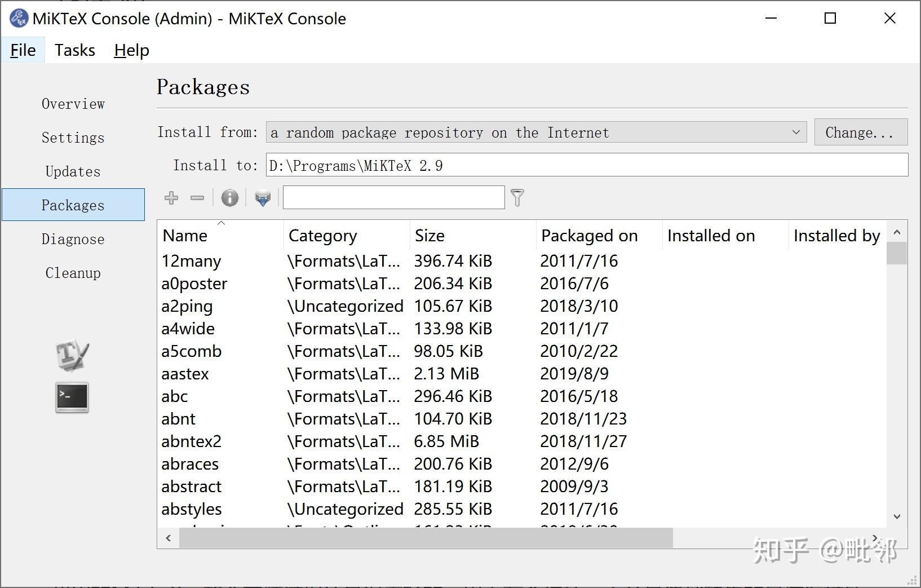921x588 pixels.
Task: Click the uninstall package minus icon
Action: point(197,198)
